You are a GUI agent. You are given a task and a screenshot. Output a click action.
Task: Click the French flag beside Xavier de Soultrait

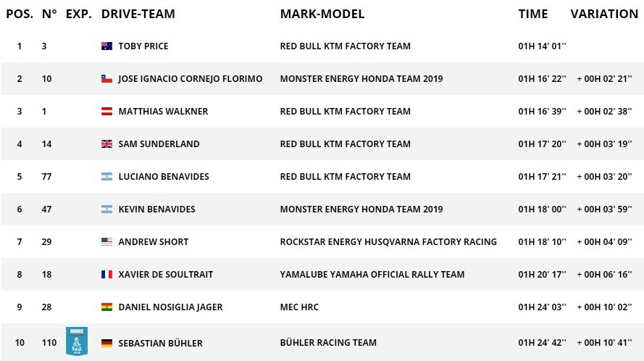coord(106,274)
